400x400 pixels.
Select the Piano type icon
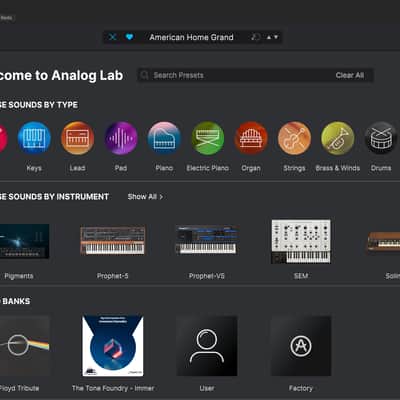point(164,138)
